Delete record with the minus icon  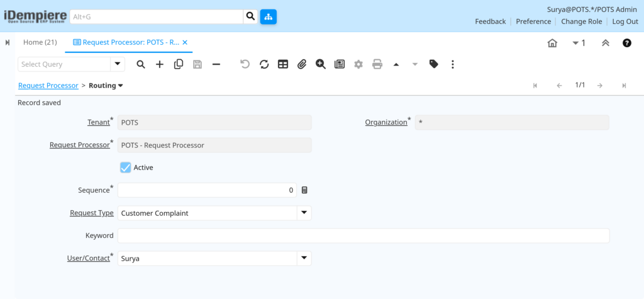(216, 64)
